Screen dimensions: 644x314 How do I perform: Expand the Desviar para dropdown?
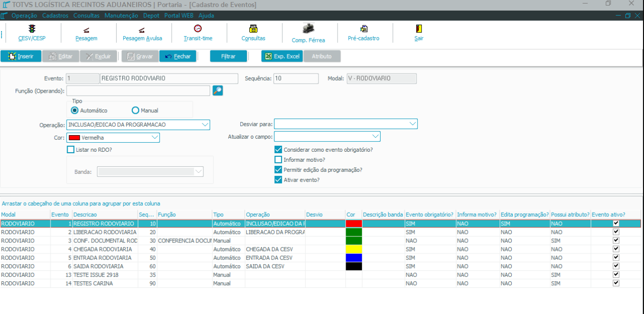tap(412, 124)
